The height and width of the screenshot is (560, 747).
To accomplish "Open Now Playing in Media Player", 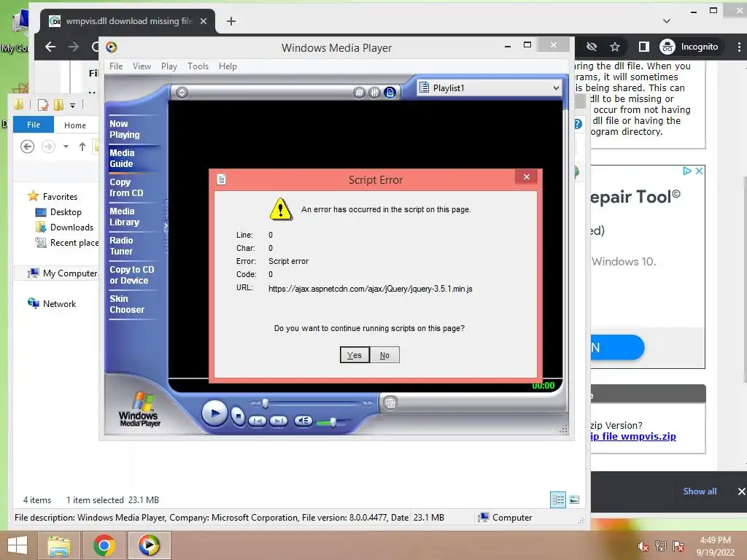I will [x=125, y=129].
